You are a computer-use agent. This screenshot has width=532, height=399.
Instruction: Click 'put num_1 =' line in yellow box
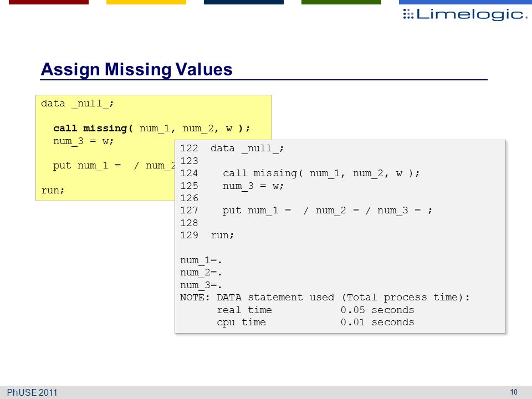pos(114,166)
